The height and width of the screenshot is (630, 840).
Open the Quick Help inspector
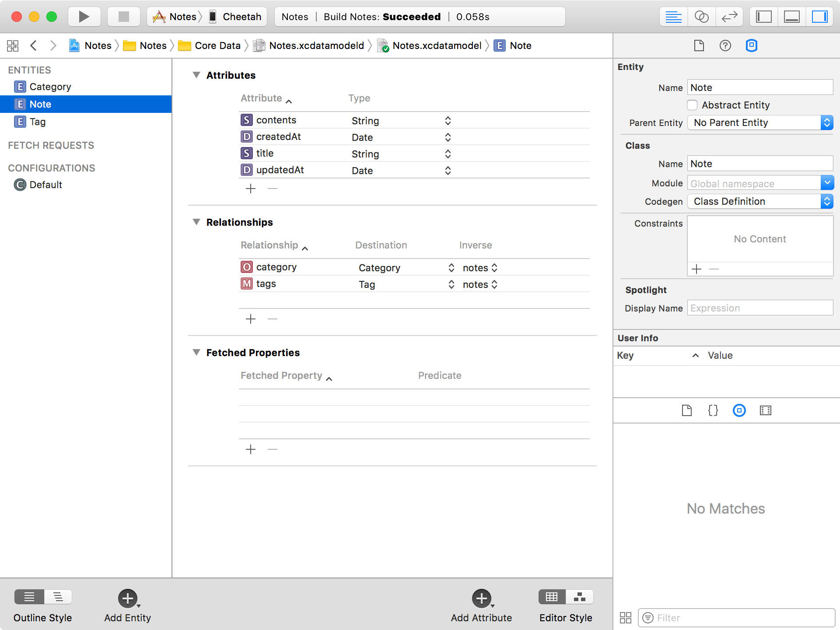pos(725,45)
